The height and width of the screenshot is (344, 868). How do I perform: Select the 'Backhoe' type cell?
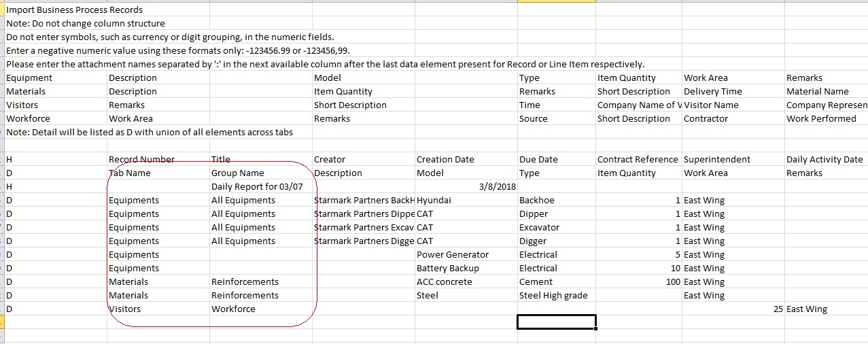point(557,200)
